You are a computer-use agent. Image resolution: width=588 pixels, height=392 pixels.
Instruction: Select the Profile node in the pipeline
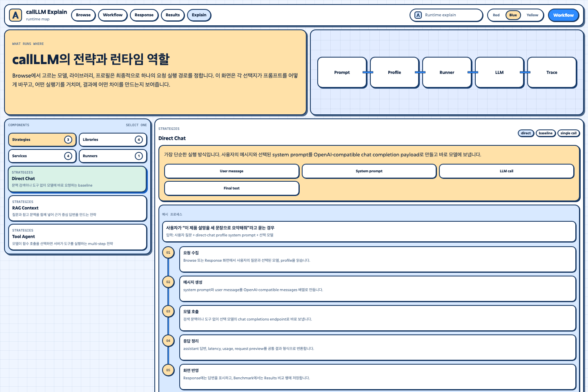[x=394, y=72]
